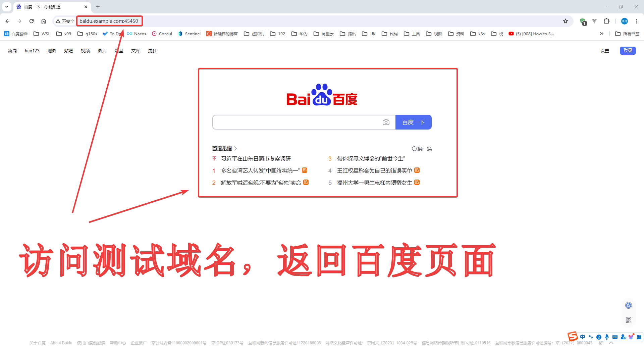Reload the page with the refresh icon
This screenshot has width=644, height=349.
coord(32,21)
